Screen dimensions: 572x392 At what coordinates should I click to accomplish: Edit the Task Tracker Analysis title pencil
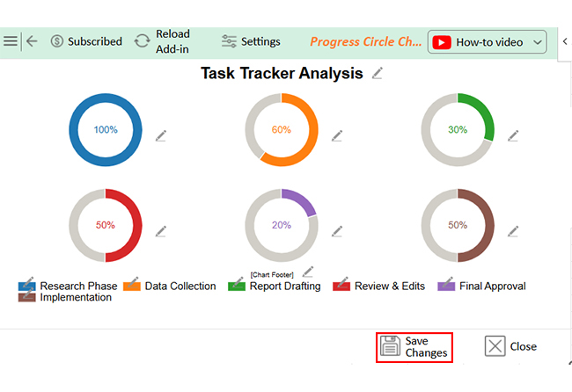click(x=378, y=73)
